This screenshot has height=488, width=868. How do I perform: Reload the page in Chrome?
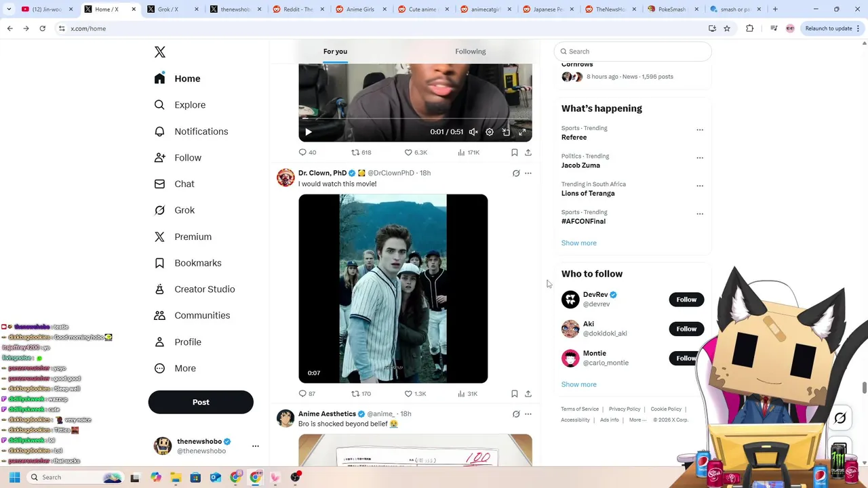(42, 28)
